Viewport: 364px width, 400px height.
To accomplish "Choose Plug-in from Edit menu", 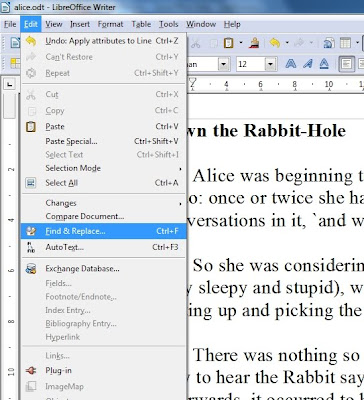I will click(x=103, y=370).
